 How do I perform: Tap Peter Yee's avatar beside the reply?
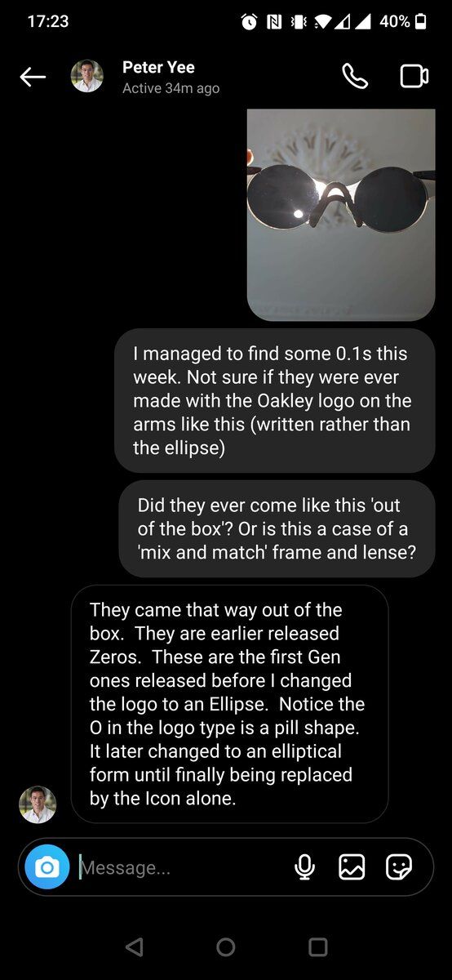point(38,804)
